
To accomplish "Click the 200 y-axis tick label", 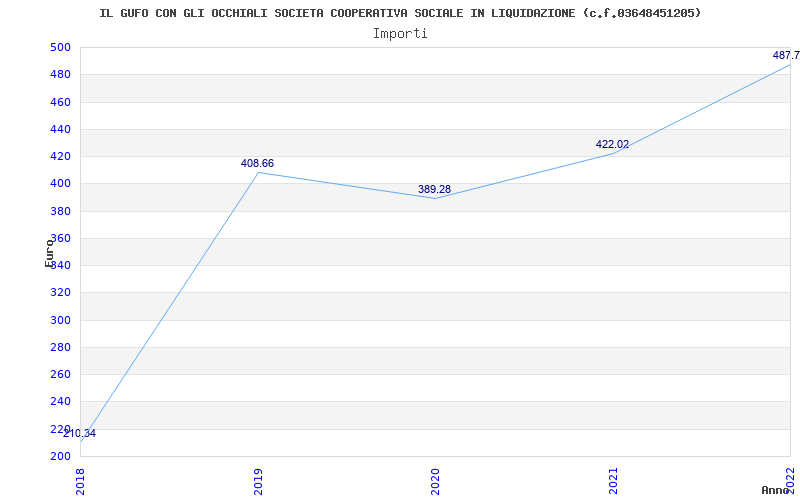I will 60,456.
